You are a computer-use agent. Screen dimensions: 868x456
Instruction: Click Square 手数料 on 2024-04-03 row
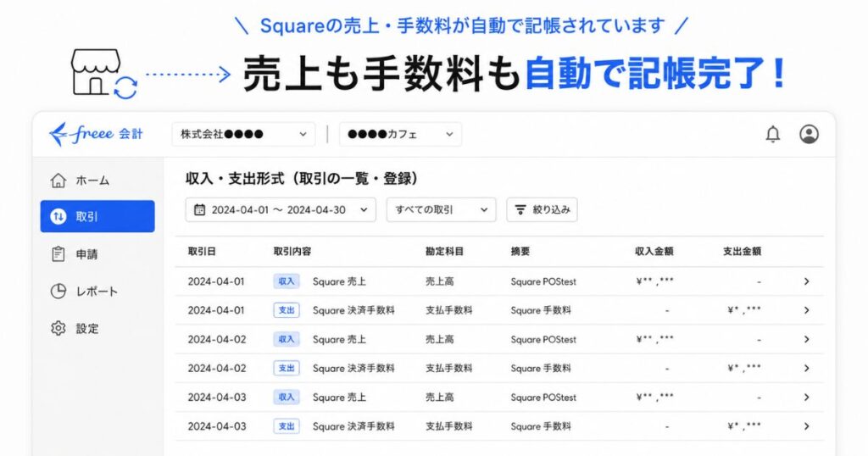tap(541, 426)
